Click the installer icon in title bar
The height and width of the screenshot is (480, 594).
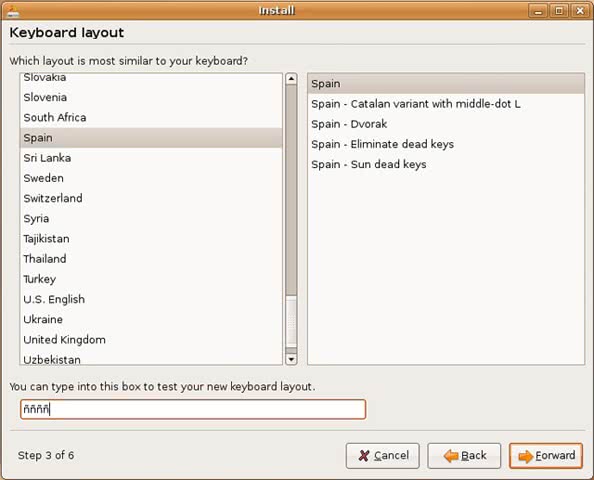pos(13,11)
